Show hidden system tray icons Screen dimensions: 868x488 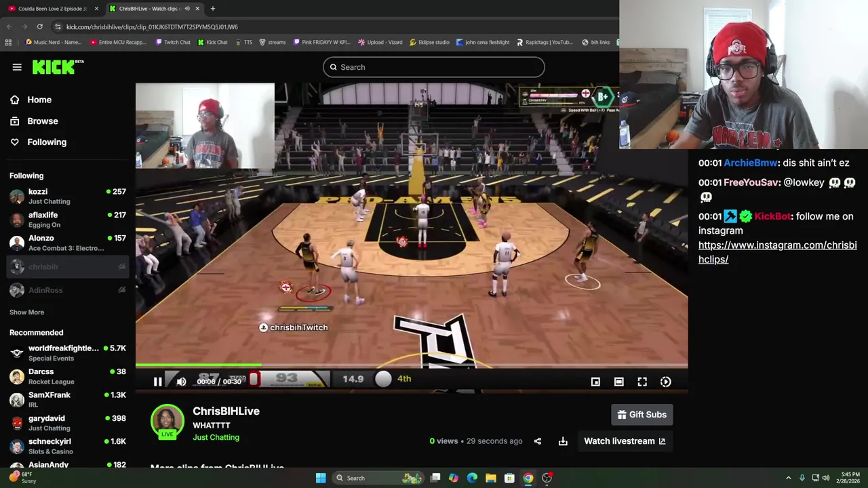pyautogui.click(x=788, y=478)
